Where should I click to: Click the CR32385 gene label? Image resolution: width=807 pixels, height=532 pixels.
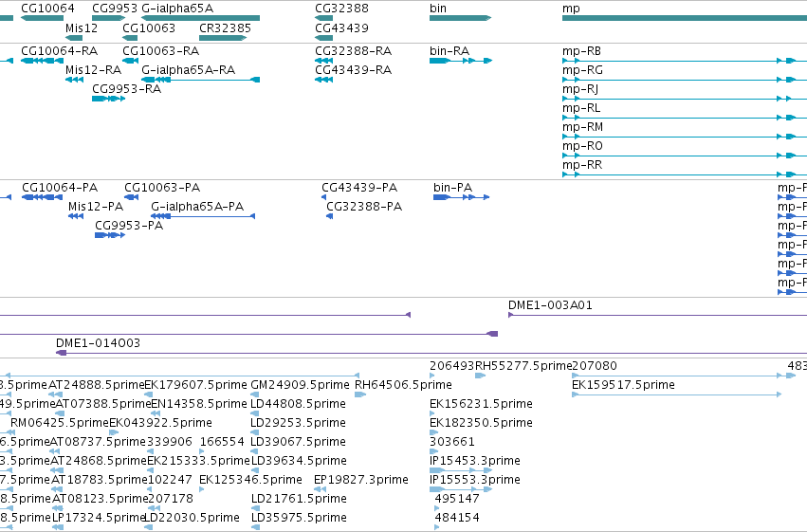[225, 28]
